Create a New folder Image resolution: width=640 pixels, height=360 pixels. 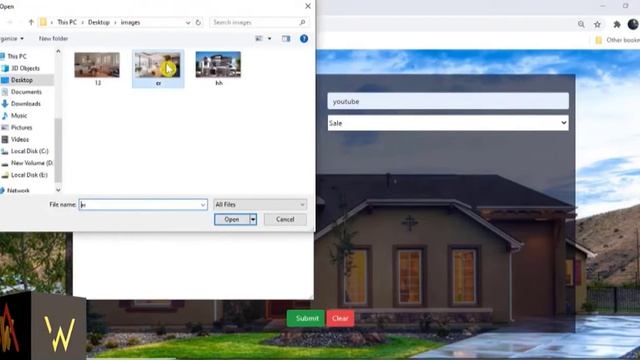pos(53,39)
